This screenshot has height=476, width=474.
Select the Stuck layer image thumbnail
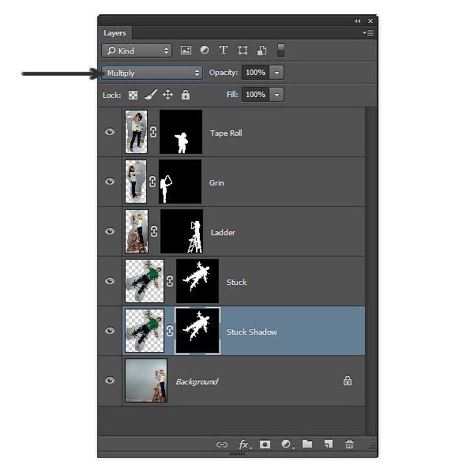(x=145, y=281)
